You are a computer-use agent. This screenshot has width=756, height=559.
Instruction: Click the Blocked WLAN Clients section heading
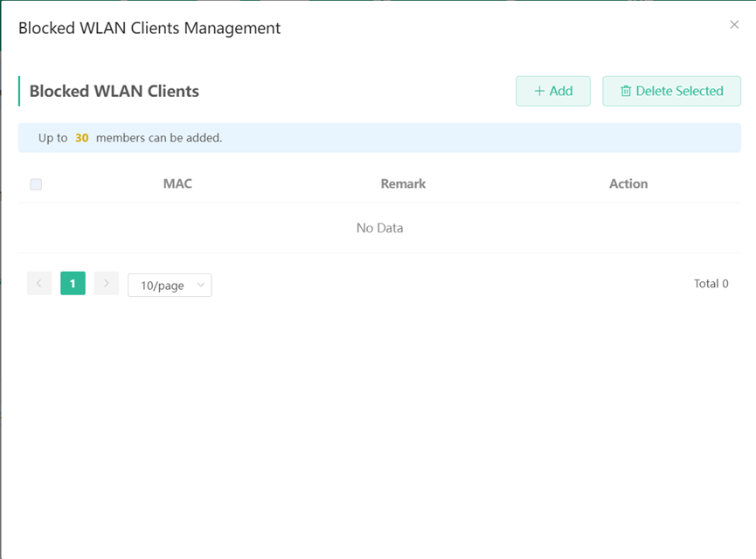point(114,91)
